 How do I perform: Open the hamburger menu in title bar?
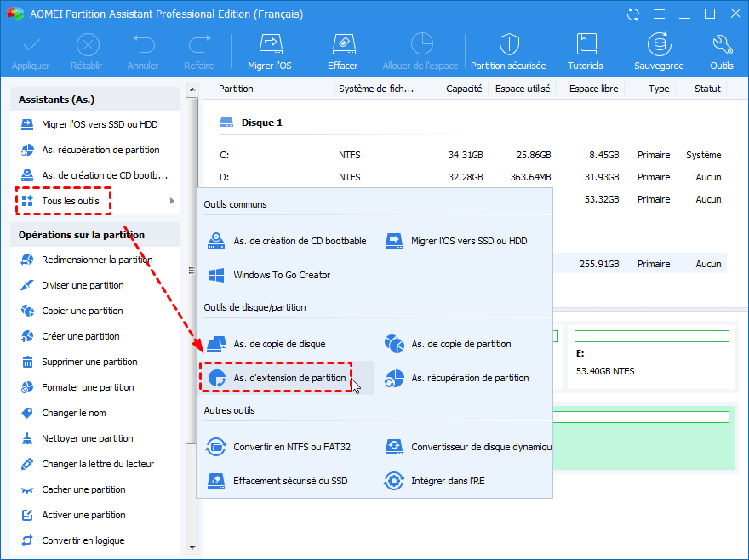(659, 14)
